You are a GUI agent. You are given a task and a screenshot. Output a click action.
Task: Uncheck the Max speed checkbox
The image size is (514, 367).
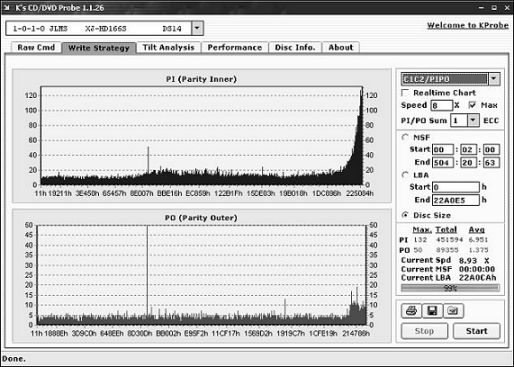472,105
